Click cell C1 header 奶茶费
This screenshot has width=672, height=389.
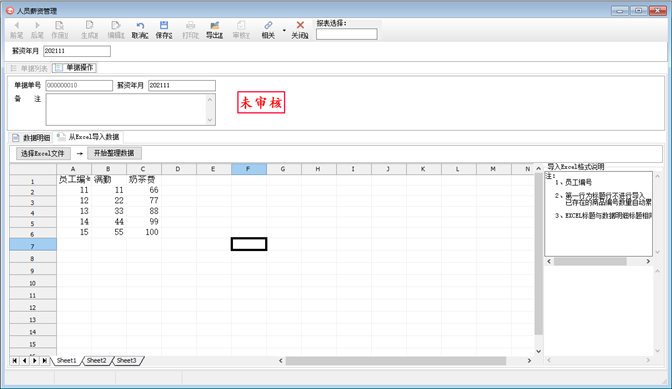click(x=144, y=180)
